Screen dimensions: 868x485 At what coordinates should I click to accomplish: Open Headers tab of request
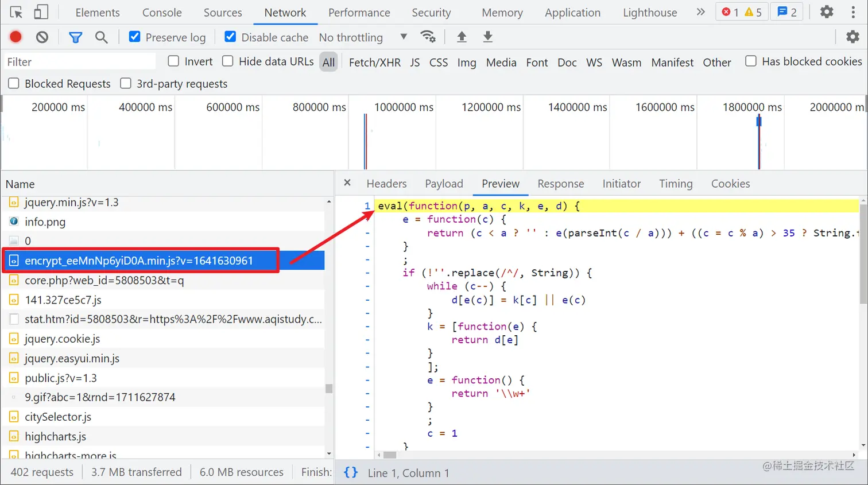click(386, 184)
